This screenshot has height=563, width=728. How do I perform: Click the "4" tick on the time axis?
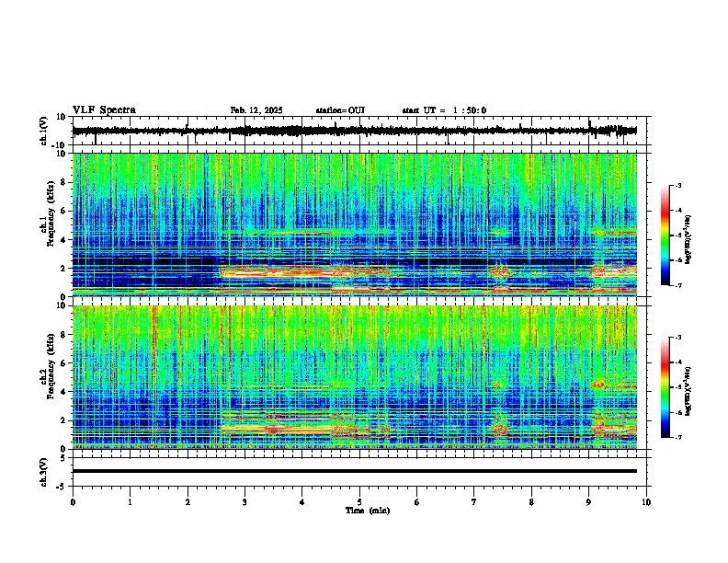click(x=301, y=502)
